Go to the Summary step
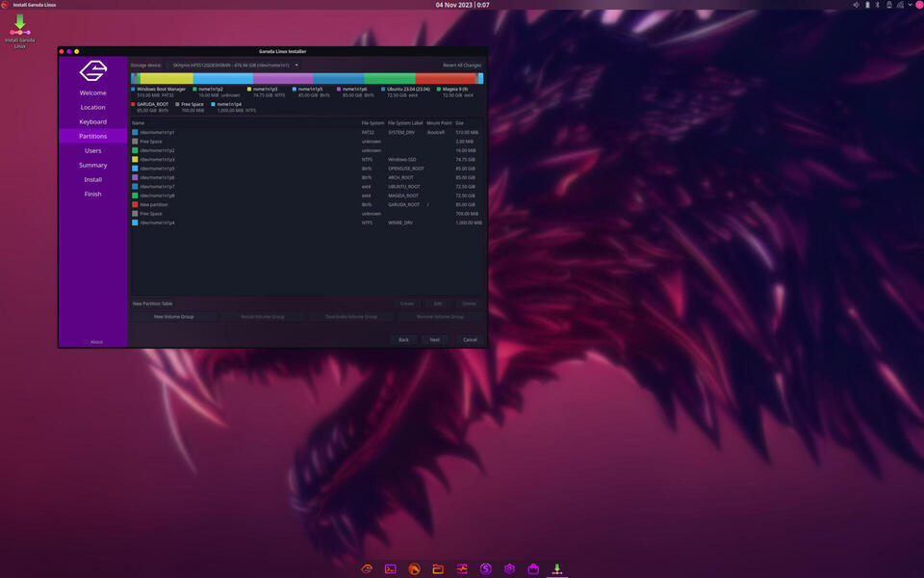924x578 pixels. click(93, 165)
